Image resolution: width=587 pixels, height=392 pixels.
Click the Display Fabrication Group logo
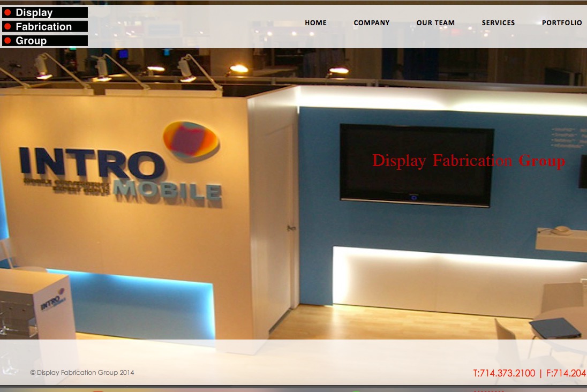[x=45, y=27]
